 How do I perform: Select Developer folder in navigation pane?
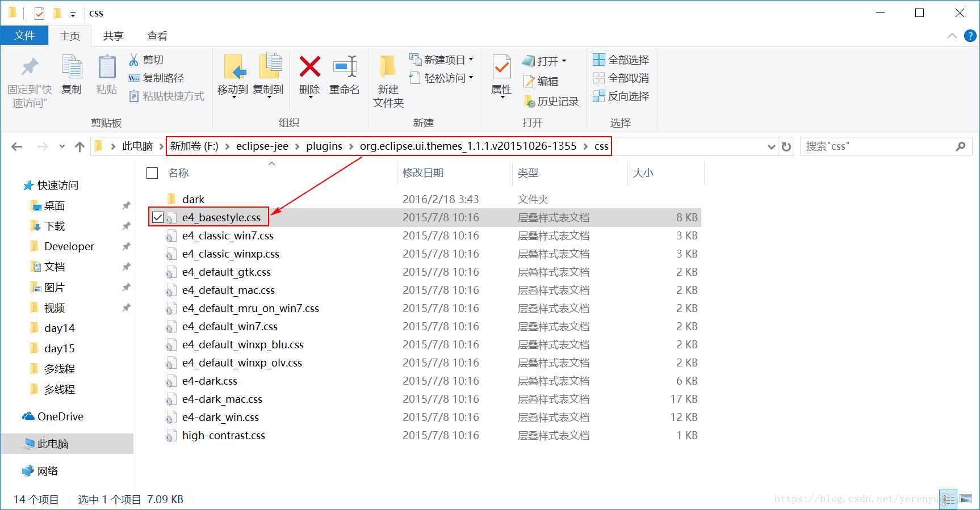69,247
